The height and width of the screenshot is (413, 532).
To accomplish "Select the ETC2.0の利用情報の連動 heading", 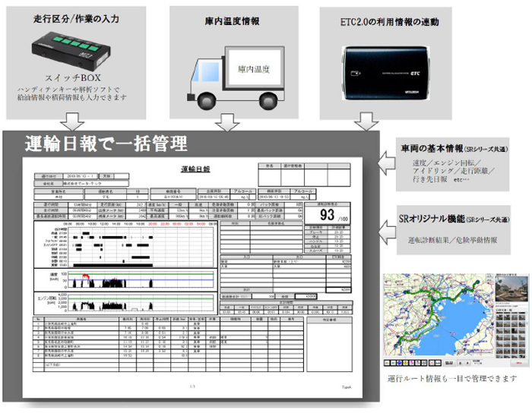I will point(389,22).
